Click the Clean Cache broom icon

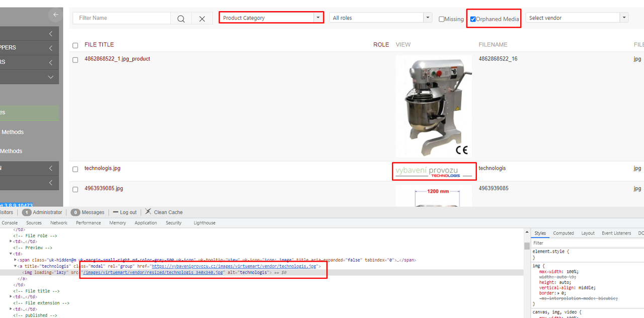(148, 212)
